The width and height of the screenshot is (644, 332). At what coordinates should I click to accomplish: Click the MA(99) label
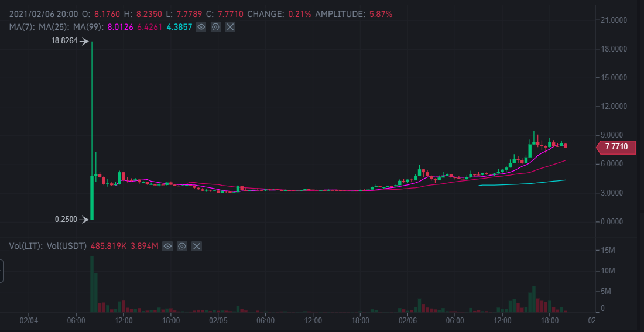click(x=89, y=28)
